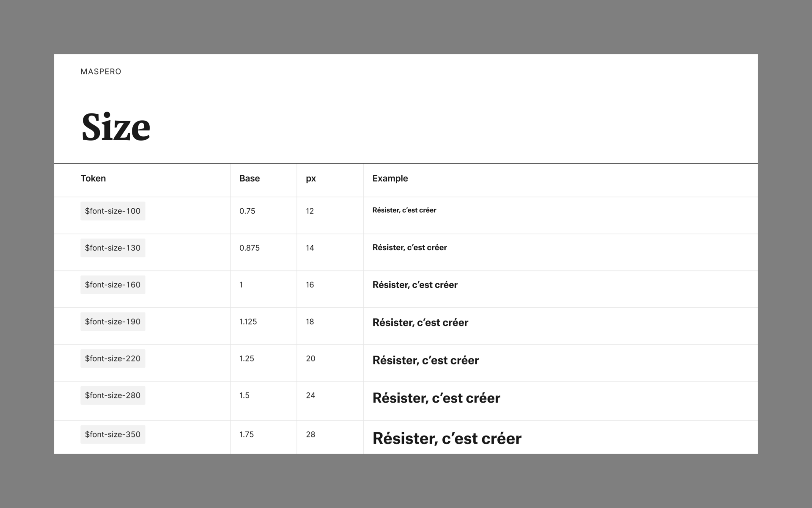This screenshot has height=508, width=812.
Task: Click the $font-size-220 token chip
Action: (112, 358)
